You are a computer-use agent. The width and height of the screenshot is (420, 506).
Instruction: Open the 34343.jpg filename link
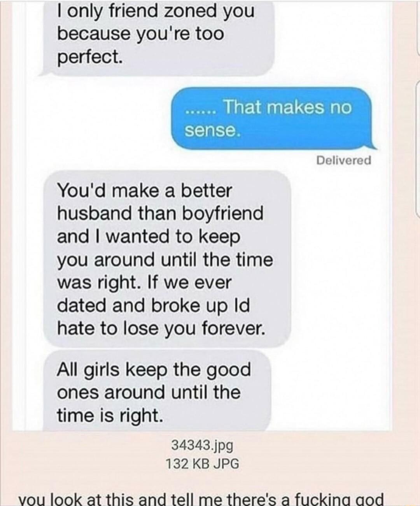pyautogui.click(x=202, y=445)
